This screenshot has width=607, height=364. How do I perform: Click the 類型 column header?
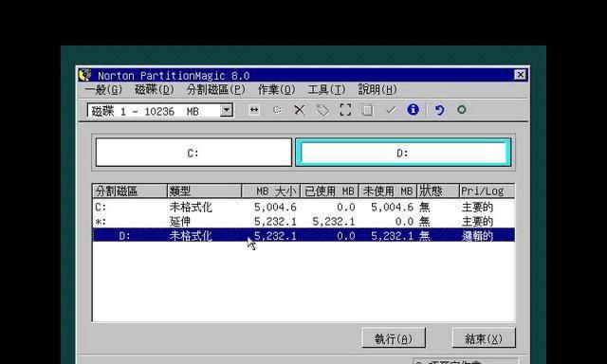(x=205, y=191)
